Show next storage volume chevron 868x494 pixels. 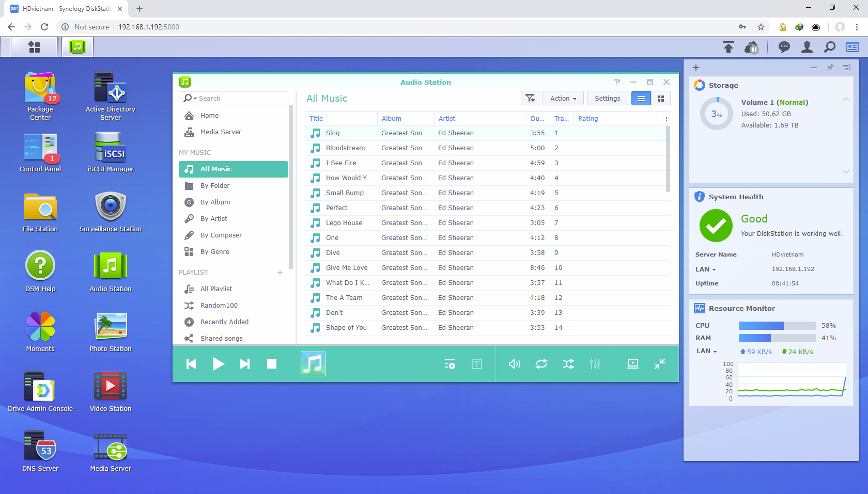coord(846,172)
